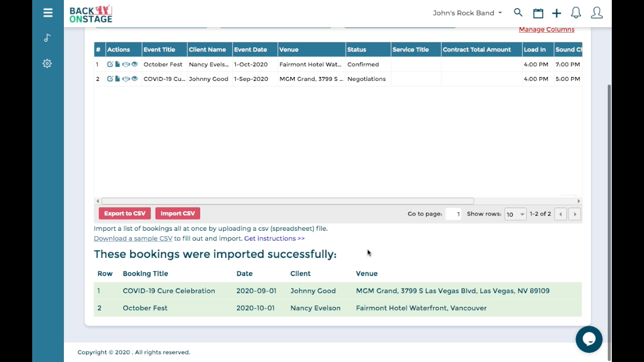Open the Show rows dropdown
Viewport: 644px width, 362px height.
pos(515,214)
